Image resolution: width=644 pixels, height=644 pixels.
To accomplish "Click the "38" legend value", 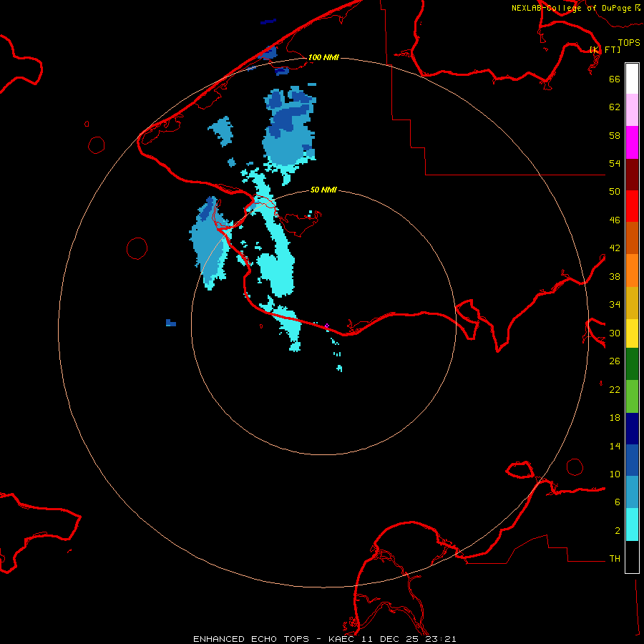I will click(x=615, y=276).
